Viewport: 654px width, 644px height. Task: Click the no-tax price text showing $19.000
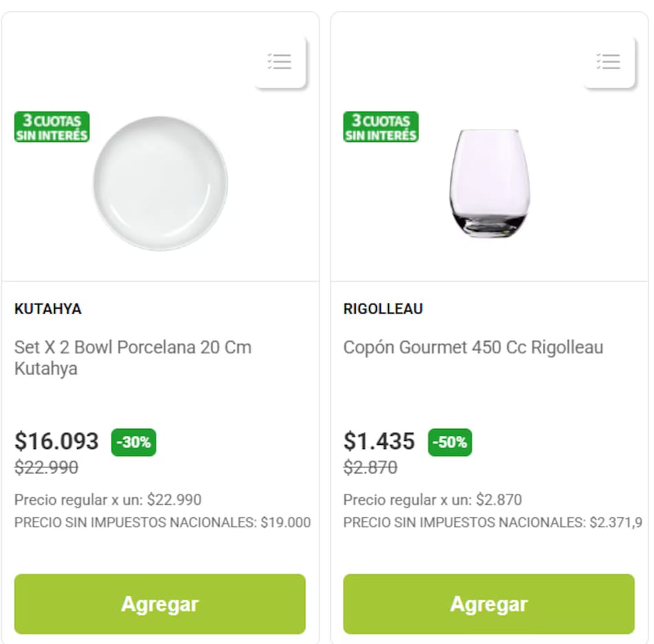[162, 523]
